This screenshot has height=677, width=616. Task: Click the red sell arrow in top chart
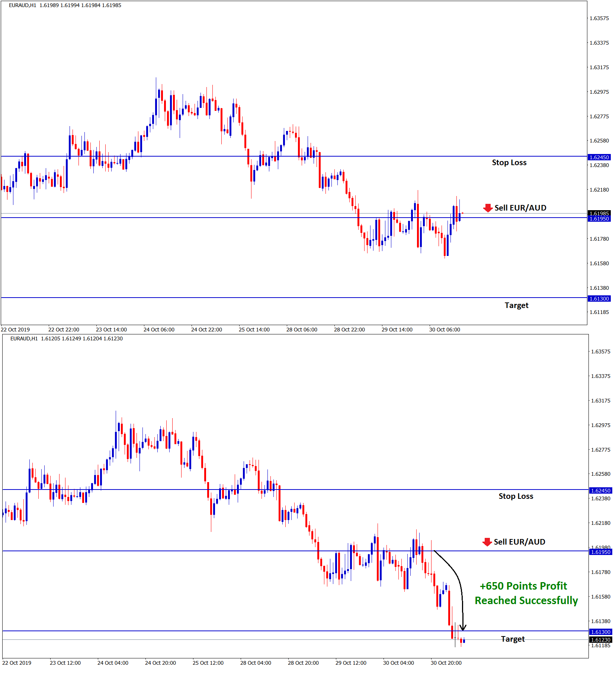488,208
